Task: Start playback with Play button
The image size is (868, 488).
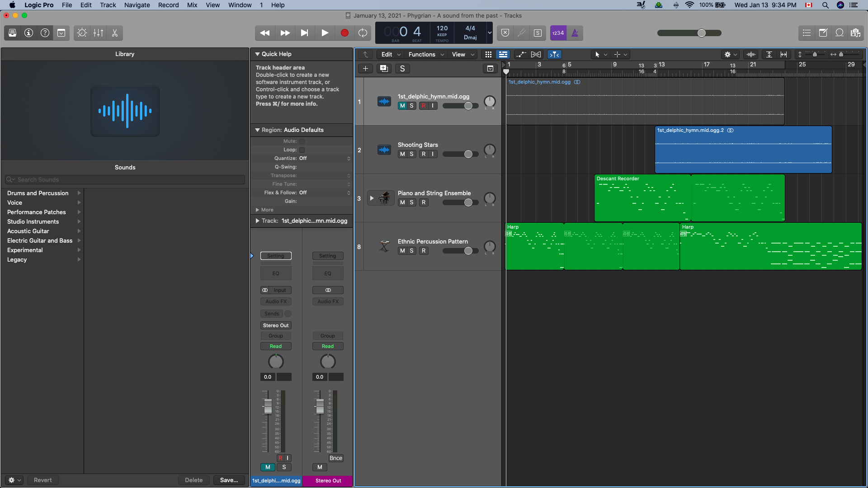Action: tap(325, 33)
